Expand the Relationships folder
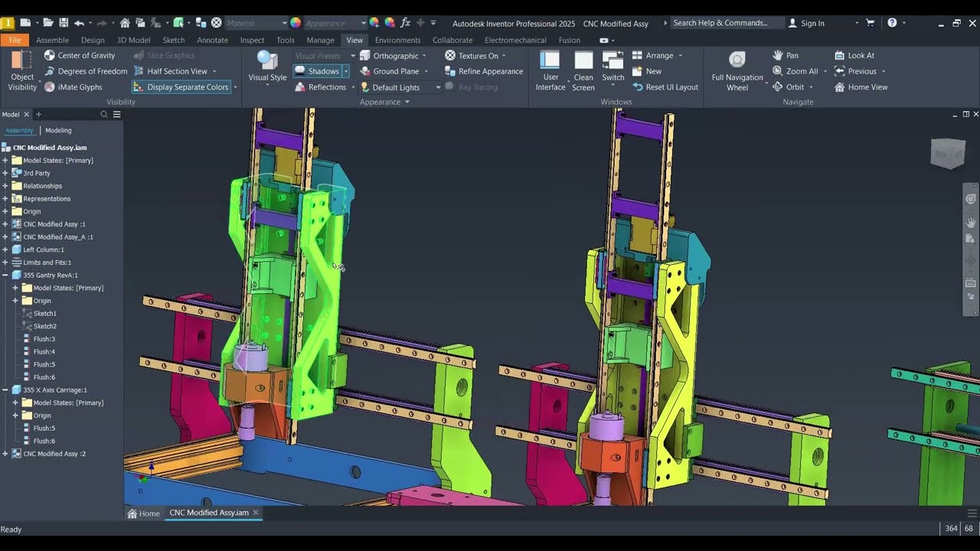980x551 pixels. (x=5, y=186)
